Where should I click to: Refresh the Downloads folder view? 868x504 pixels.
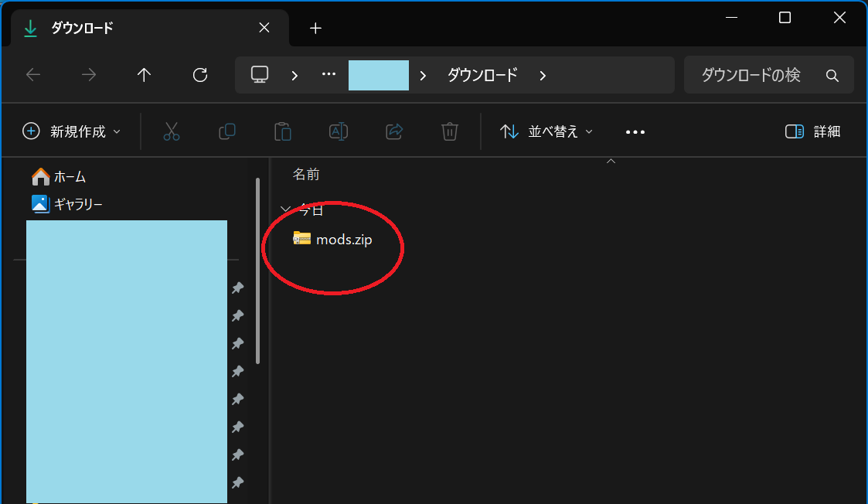click(x=200, y=75)
